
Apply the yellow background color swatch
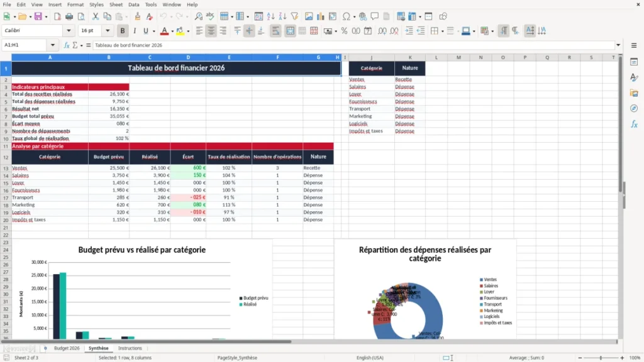pos(180,31)
